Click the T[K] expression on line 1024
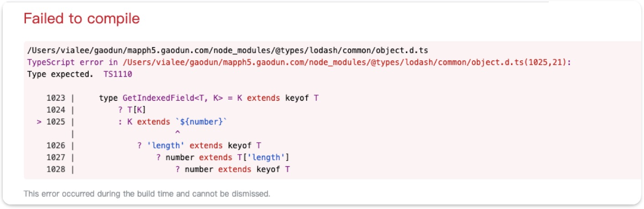The width and height of the screenshot is (644, 209). [135, 110]
